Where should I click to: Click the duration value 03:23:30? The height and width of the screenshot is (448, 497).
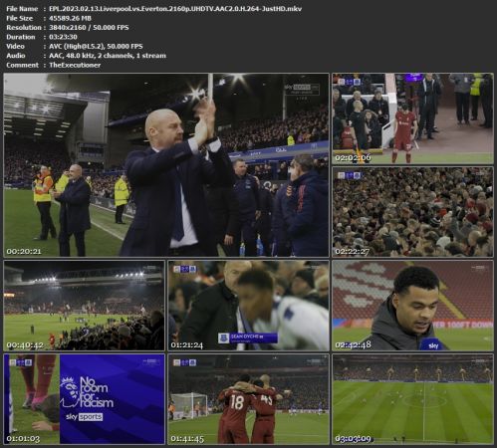[x=63, y=37]
